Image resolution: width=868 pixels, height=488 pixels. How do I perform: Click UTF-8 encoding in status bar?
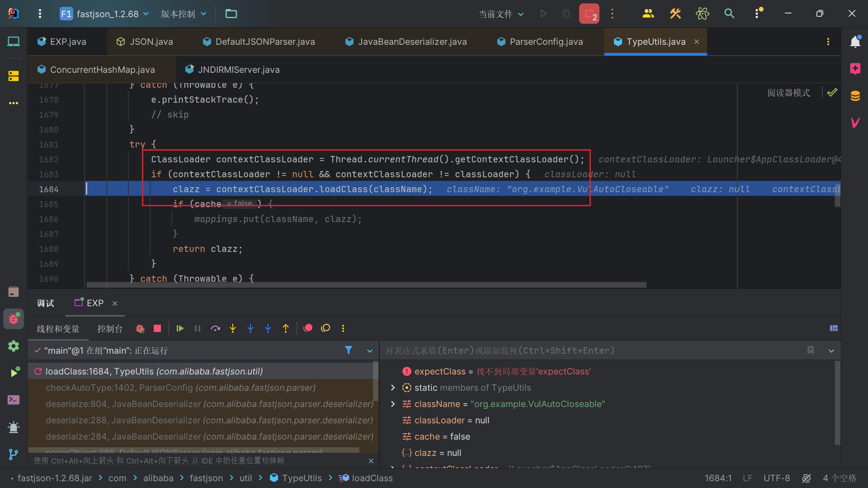pyautogui.click(x=777, y=478)
